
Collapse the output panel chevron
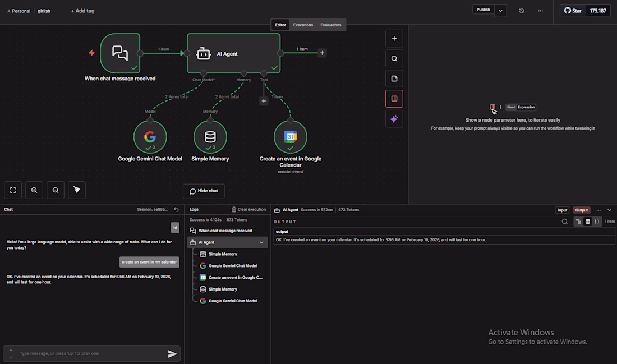610,210
